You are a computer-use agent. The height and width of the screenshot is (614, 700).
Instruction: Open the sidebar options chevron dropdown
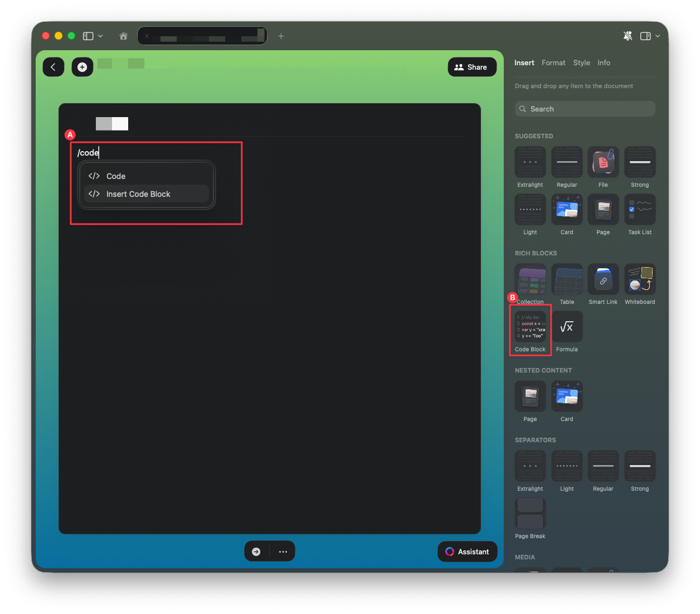[100, 36]
